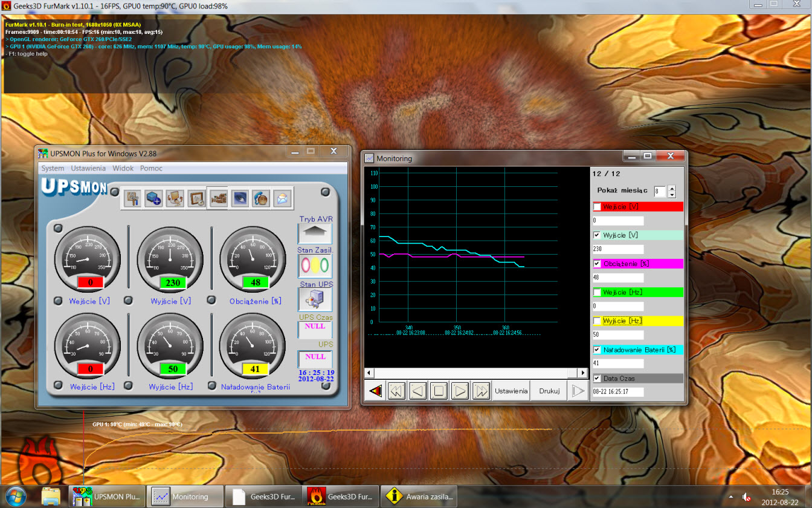
Task: Switch to UPSMON Plus taskbar button
Action: coord(107,497)
